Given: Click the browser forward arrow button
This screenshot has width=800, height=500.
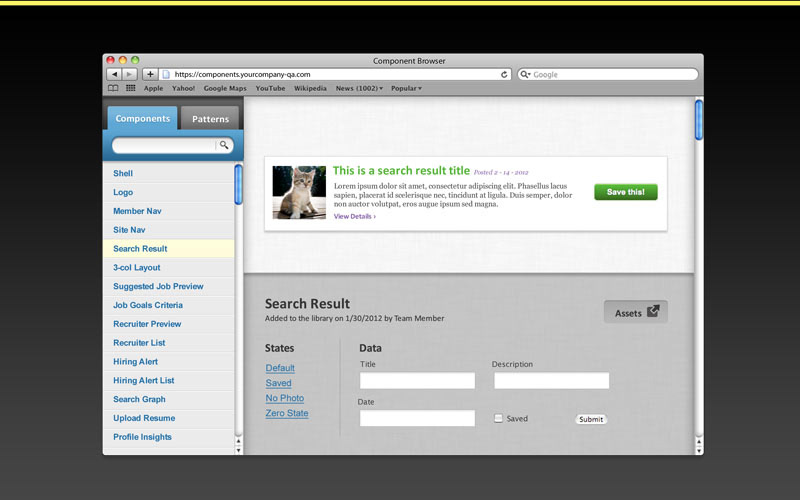Looking at the screenshot, I should point(130,74).
